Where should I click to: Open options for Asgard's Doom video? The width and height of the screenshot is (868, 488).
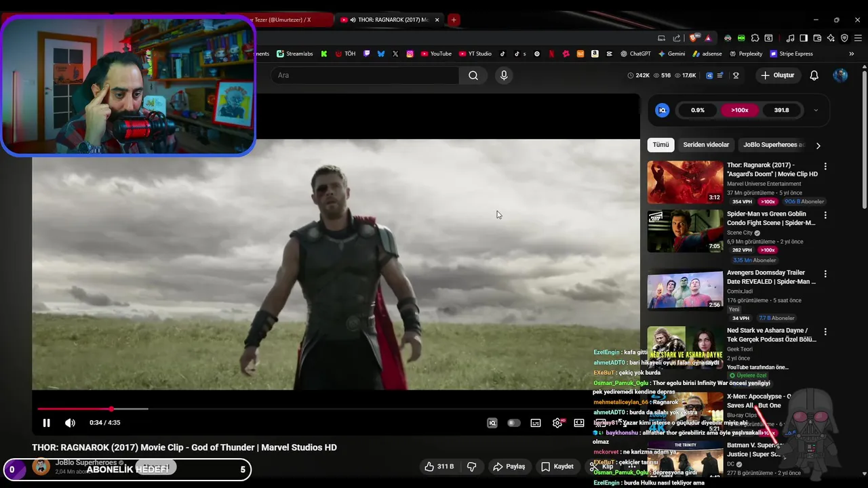tap(825, 166)
